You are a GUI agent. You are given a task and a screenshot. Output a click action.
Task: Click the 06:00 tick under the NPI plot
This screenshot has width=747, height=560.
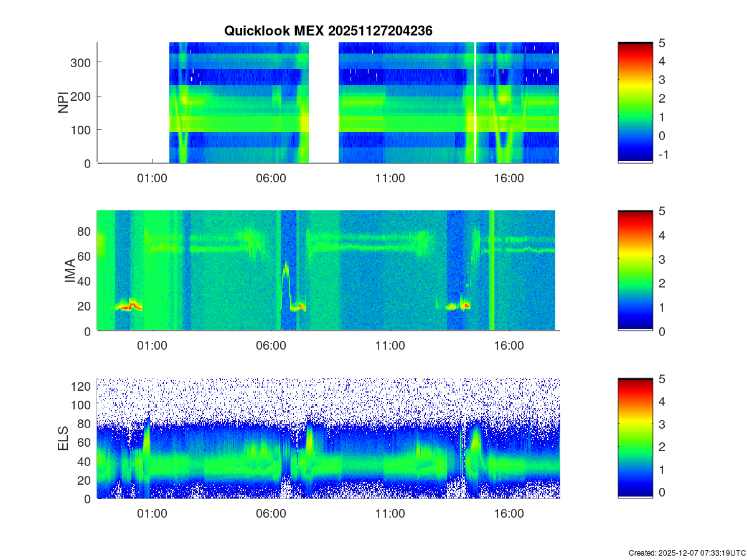(x=271, y=178)
